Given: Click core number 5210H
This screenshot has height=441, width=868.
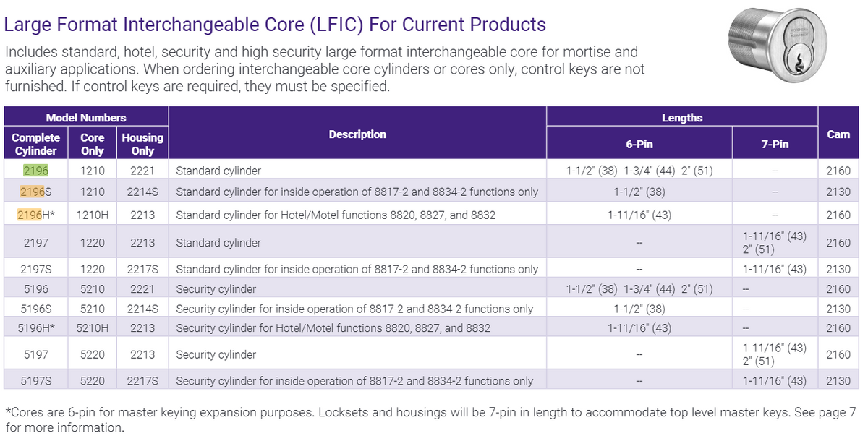Looking at the screenshot, I should [92, 328].
